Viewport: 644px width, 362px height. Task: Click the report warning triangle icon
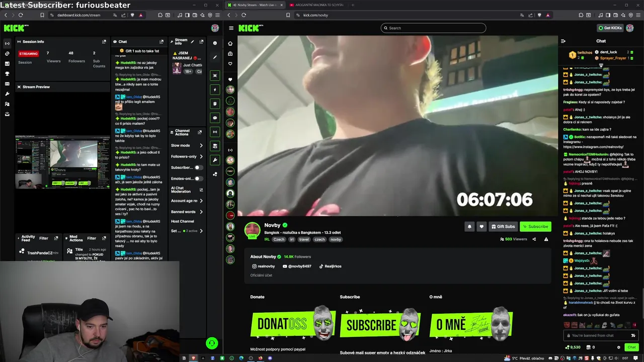click(546, 239)
